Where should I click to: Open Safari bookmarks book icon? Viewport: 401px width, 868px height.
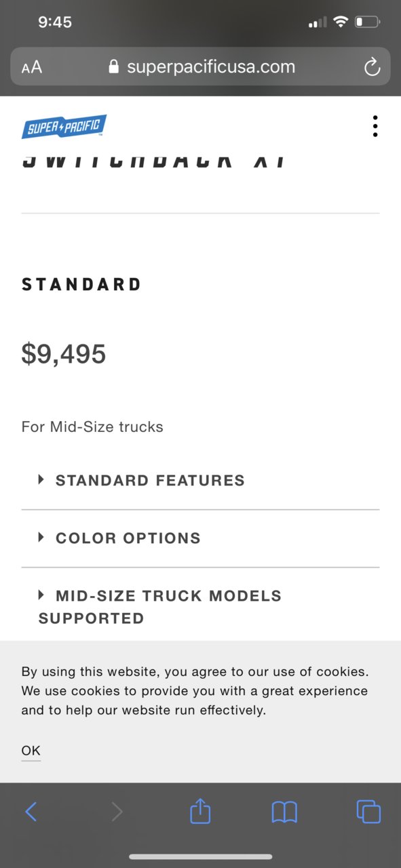(x=284, y=812)
